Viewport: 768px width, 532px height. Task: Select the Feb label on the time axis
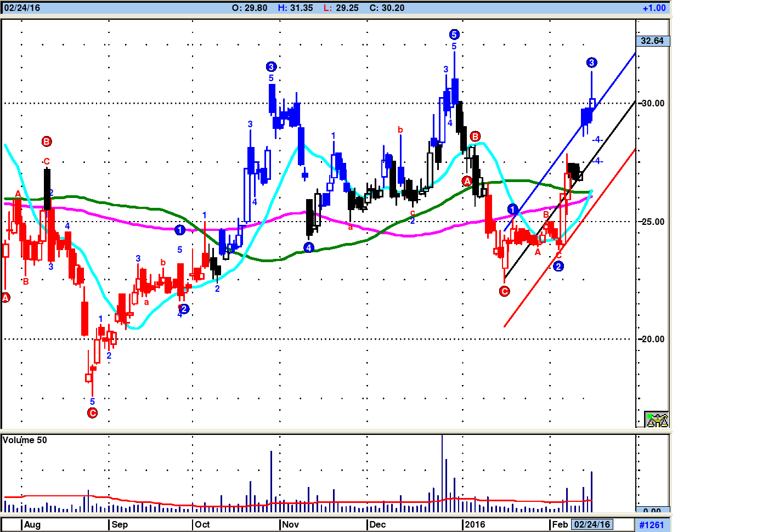coord(560,524)
